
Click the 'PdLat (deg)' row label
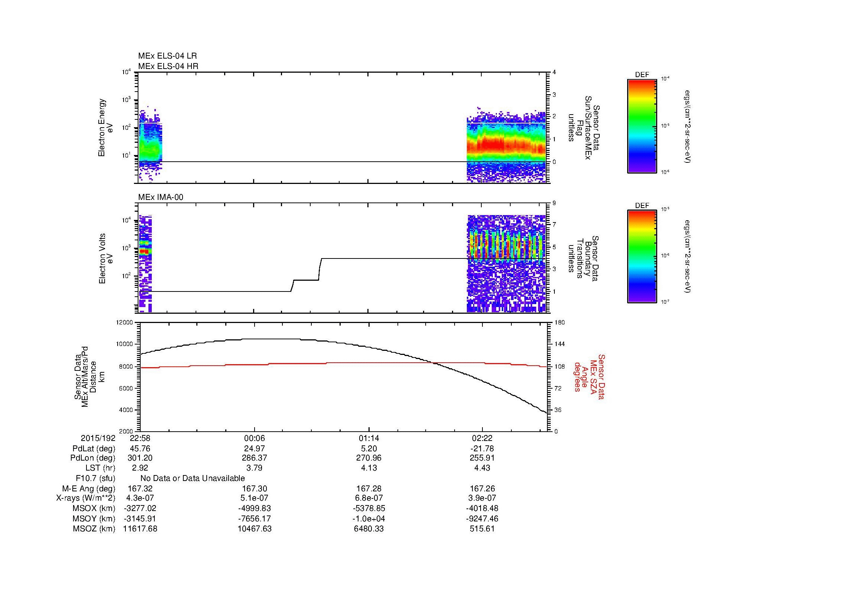click(94, 449)
